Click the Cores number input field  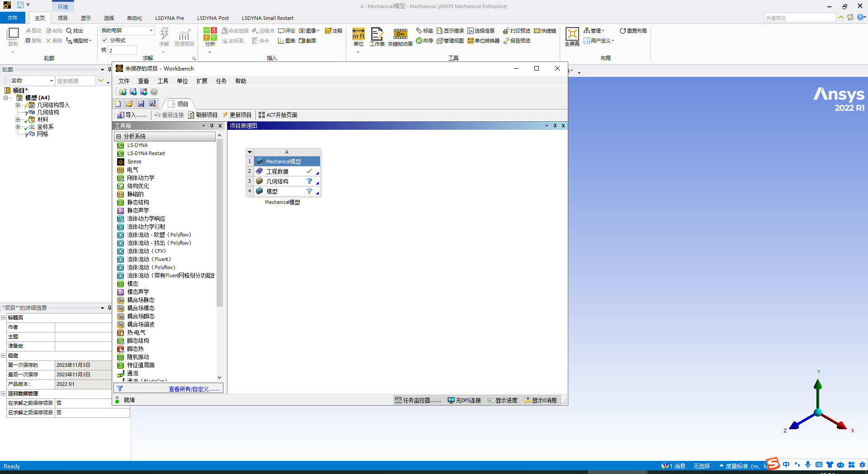[122, 50]
